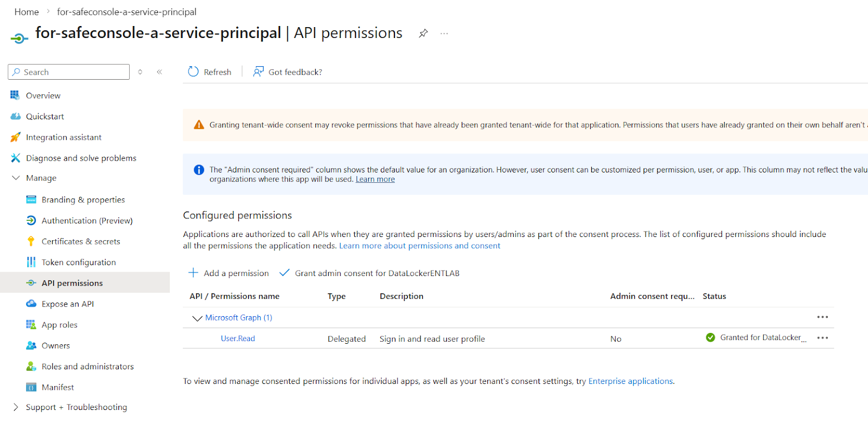
Task: Collapse the Microsoft Graph (1) permissions group
Action: (197, 318)
